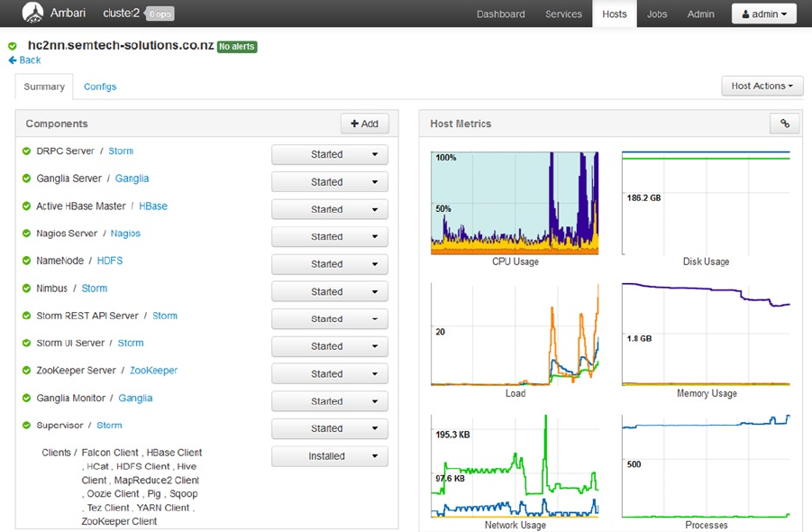812x532 pixels.
Task: Open Nimbus Started dropdown
Action: coord(330,291)
